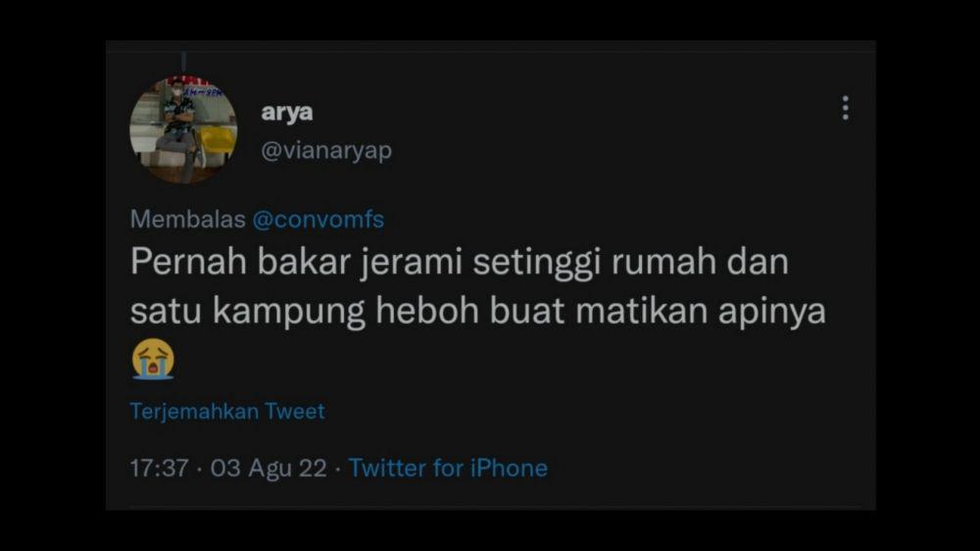Click the @vianaryap username handle
This screenshot has height=551, width=980.
[x=326, y=151]
